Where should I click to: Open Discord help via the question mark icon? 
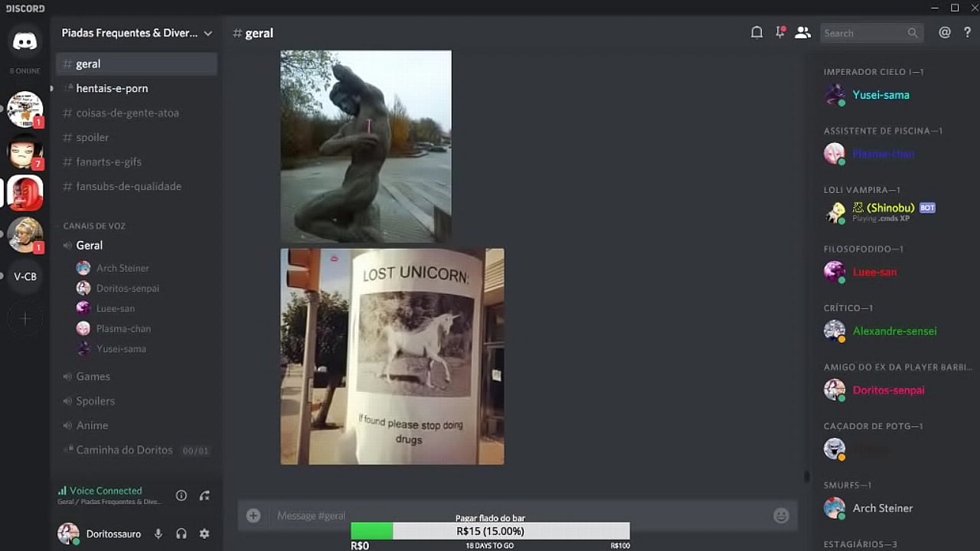click(968, 32)
